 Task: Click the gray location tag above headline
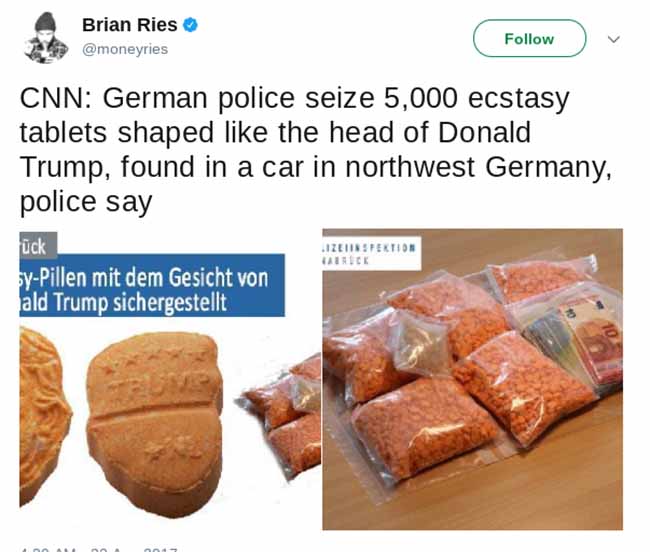pos(38,243)
